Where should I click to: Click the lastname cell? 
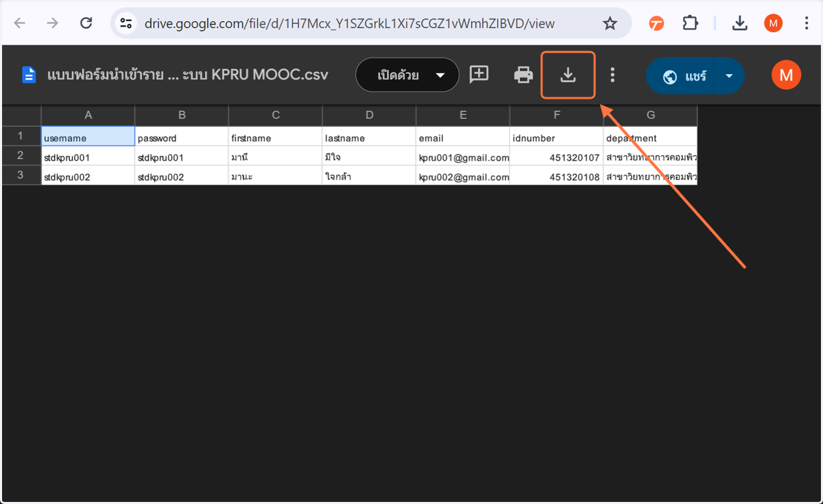pos(369,136)
